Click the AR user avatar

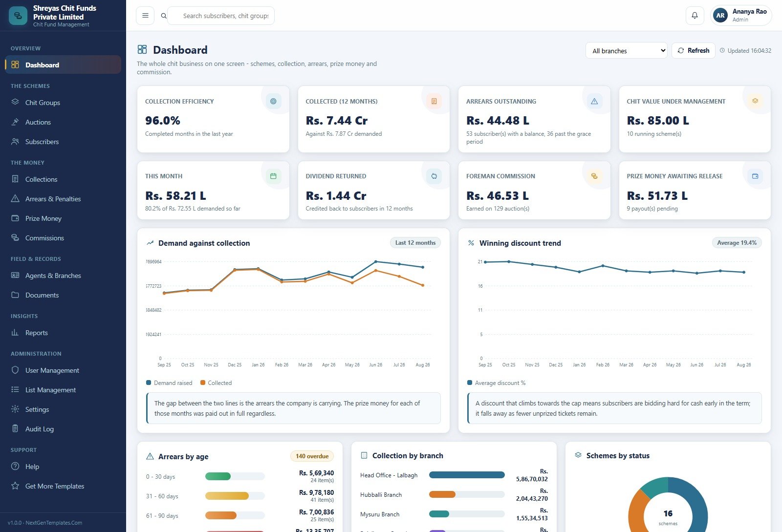(720, 16)
